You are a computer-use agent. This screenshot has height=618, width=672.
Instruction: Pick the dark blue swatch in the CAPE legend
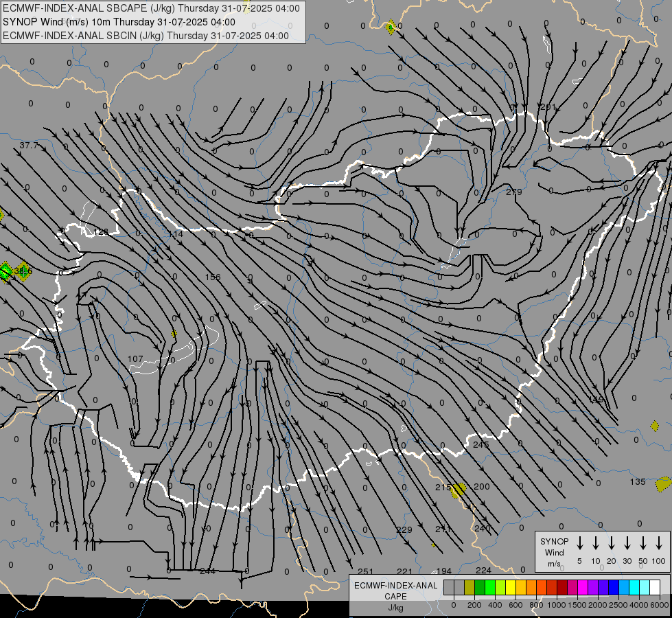613,587
